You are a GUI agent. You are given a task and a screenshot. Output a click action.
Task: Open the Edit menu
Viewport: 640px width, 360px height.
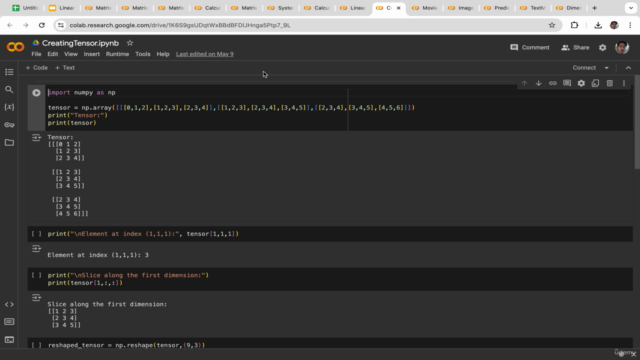53,54
